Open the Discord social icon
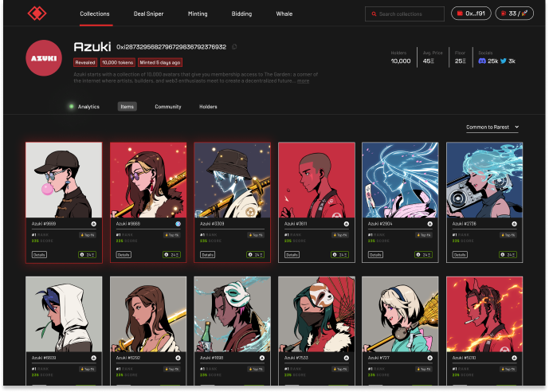Image resolution: width=549 pixels, height=392 pixels. 481,61
